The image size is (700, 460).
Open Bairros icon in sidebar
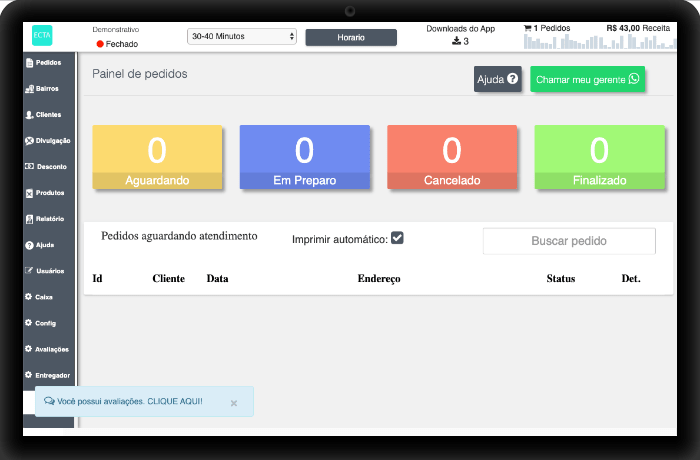click(29, 89)
